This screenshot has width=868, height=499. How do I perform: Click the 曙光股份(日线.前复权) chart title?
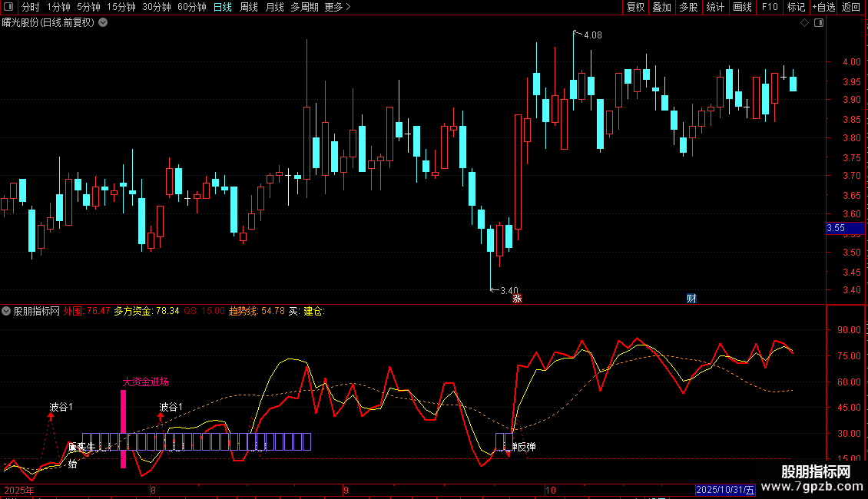pyautogui.click(x=48, y=23)
